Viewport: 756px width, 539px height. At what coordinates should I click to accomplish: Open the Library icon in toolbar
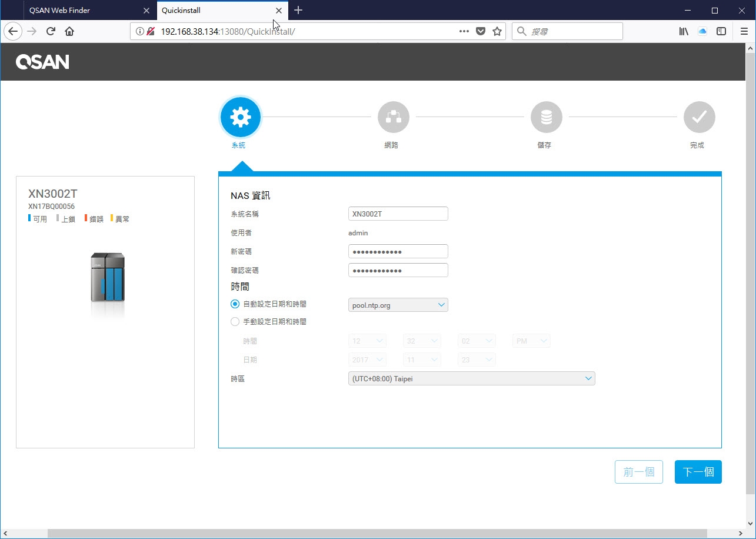click(684, 31)
